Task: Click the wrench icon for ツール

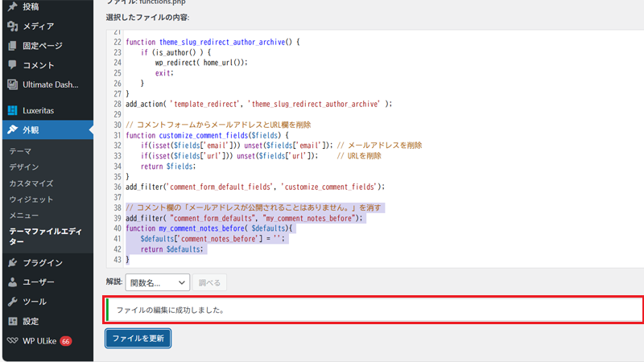Action: pyautogui.click(x=13, y=302)
